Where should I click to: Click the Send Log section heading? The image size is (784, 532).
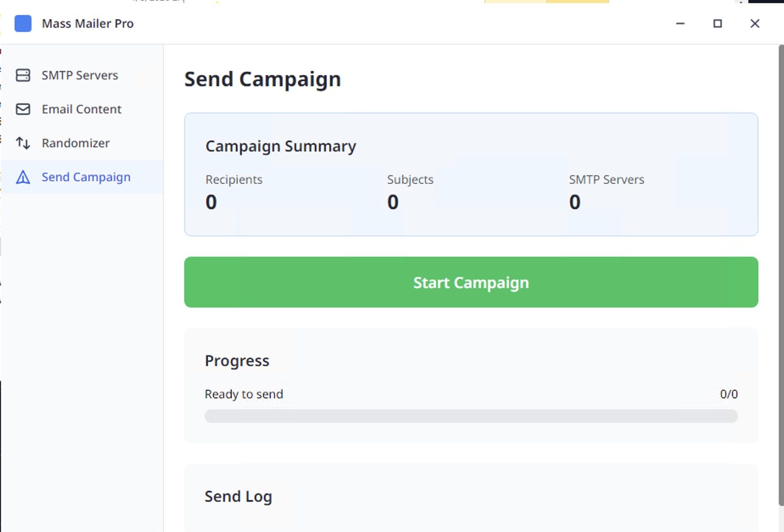(238, 496)
